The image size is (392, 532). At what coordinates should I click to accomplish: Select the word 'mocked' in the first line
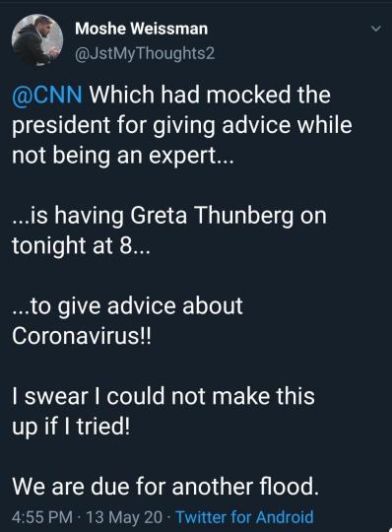click(248, 95)
